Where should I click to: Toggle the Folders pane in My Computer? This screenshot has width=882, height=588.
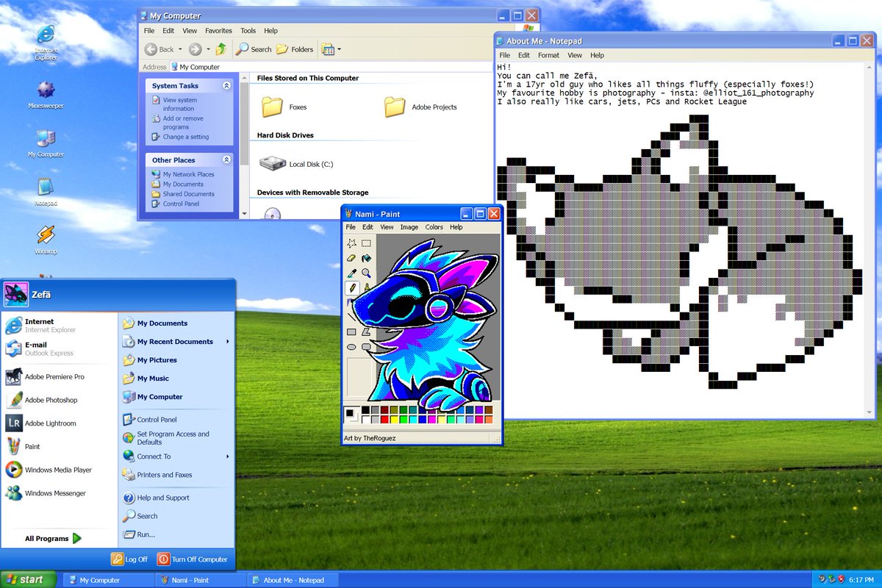click(295, 49)
